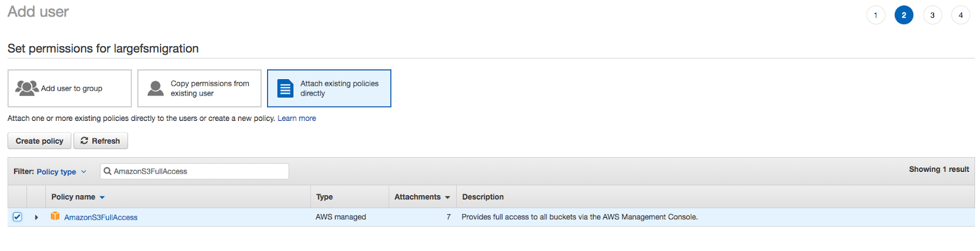Click the orange AmazonS3FullAccess policy box icon
980x251 pixels.
point(55,216)
